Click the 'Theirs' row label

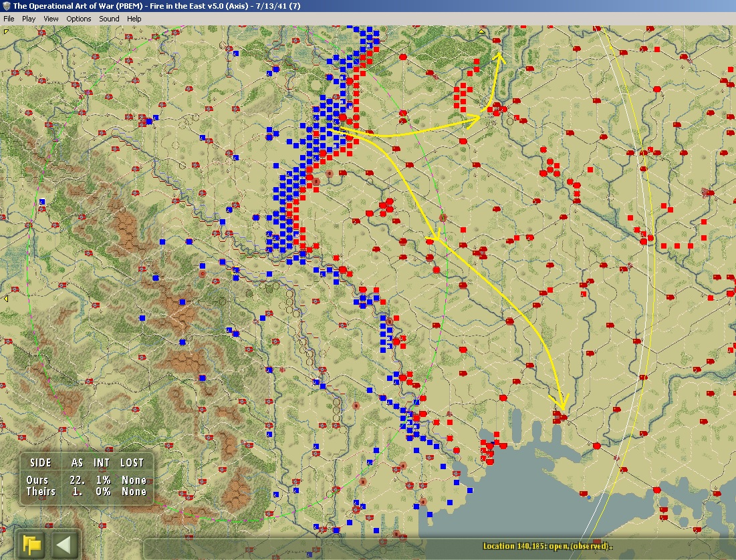click(41, 491)
